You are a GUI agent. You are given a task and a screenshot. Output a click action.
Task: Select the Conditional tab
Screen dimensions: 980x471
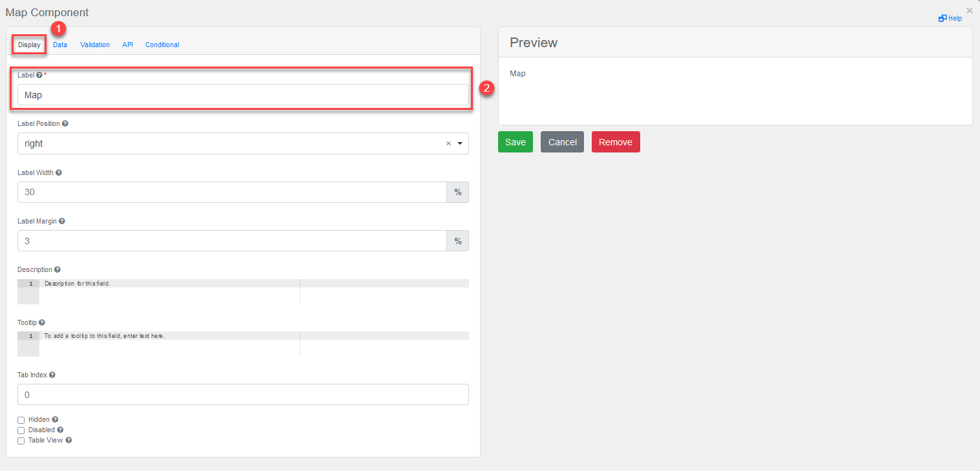tap(162, 45)
